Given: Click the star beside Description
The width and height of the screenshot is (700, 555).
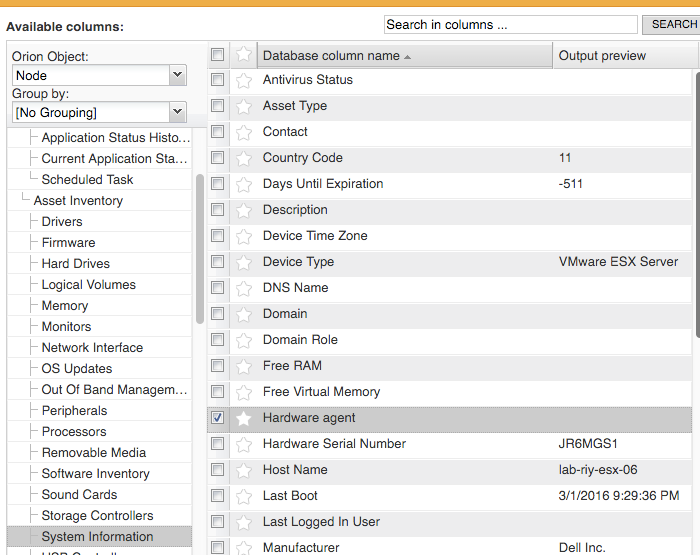Looking at the screenshot, I should click(x=244, y=210).
